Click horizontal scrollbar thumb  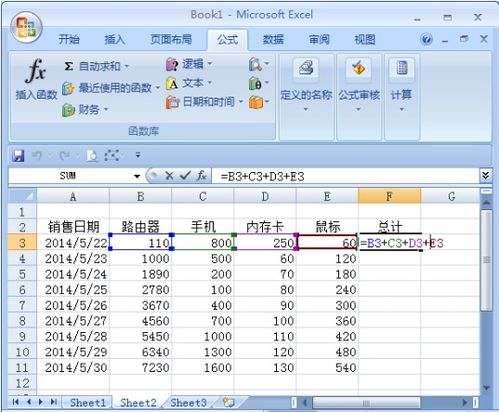[366, 403]
